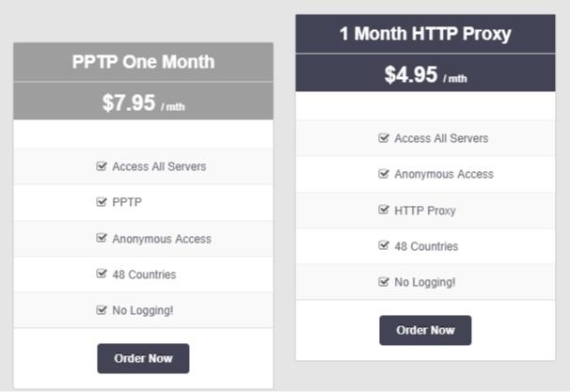Select the 1 Month HTTP Proxy title
This screenshot has width=570, height=392.
[x=425, y=34]
